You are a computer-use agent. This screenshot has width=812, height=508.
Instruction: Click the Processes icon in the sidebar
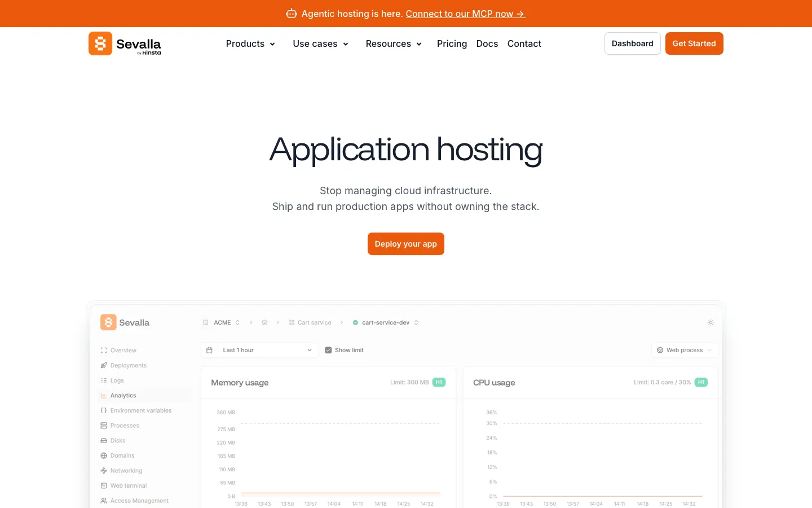point(104,426)
